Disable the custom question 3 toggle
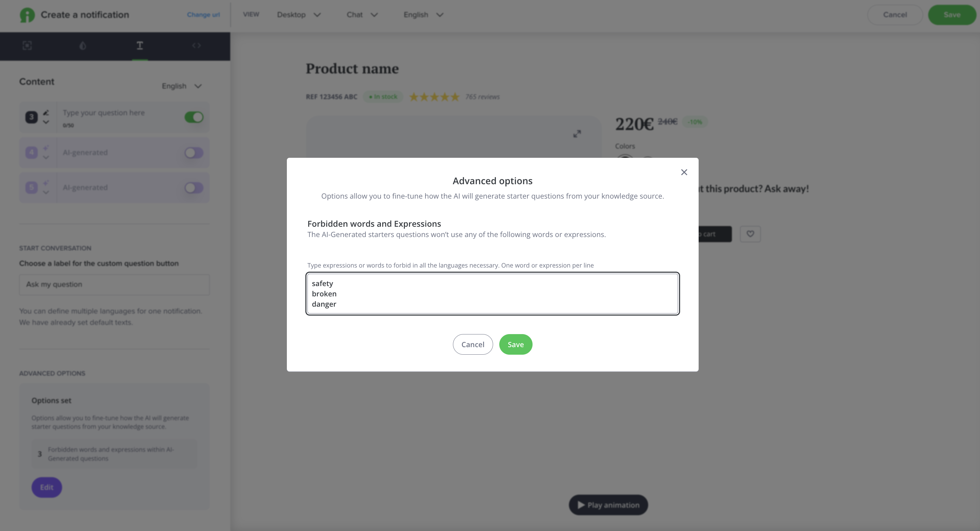The width and height of the screenshot is (980, 531). (x=194, y=117)
